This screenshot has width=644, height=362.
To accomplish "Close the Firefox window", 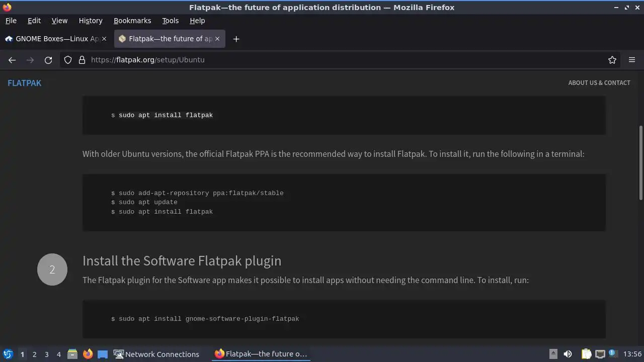I will pyautogui.click(x=637, y=8).
